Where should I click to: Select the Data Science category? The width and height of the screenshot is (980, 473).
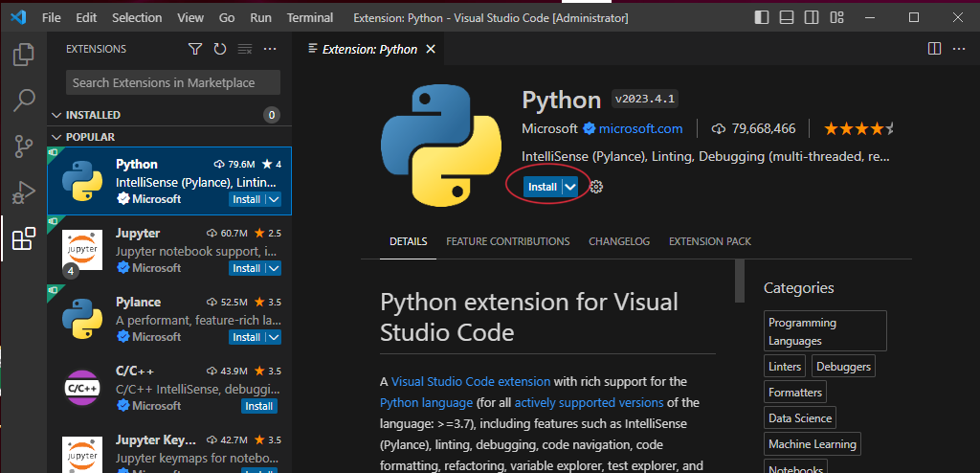tap(800, 417)
